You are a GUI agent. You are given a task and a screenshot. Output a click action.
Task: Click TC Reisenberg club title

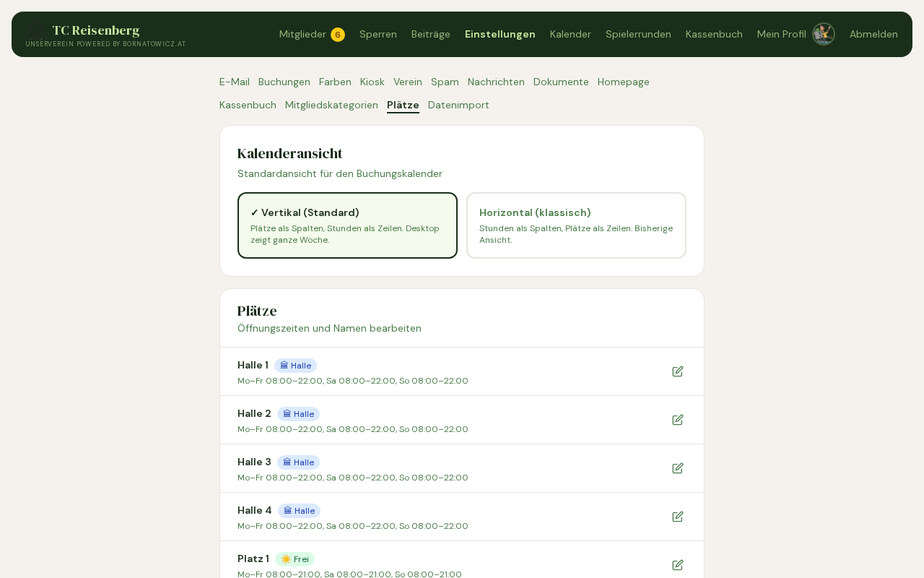96,30
